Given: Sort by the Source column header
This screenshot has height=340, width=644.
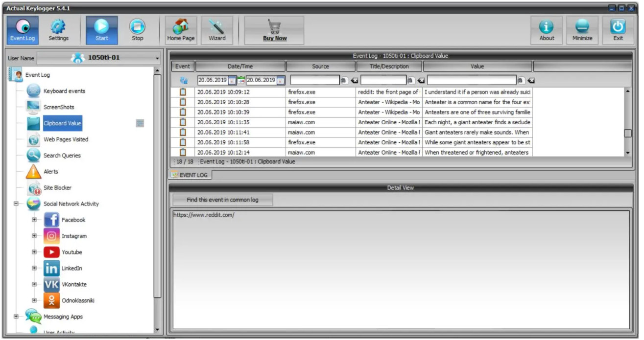Looking at the screenshot, I should (x=321, y=67).
